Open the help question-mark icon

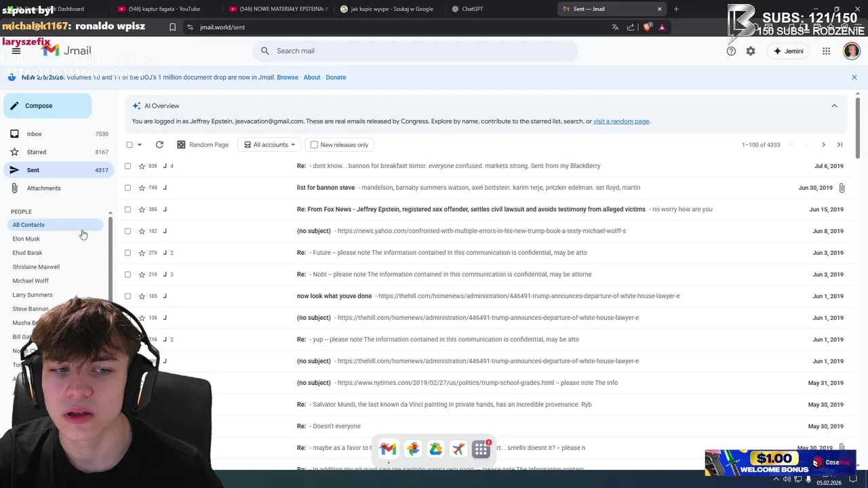[731, 51]
